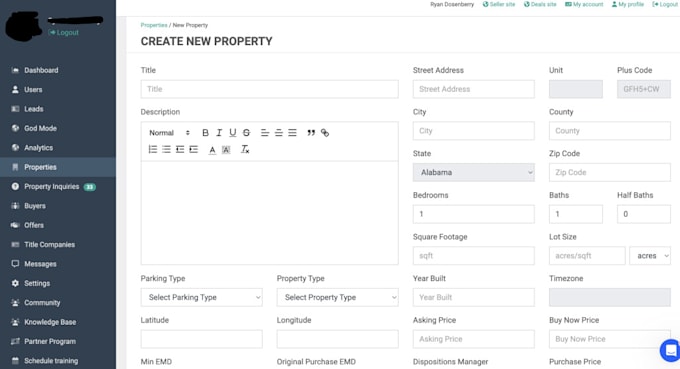Image resolution: width=680 pixels, height=369 pixels.
Task: Open the Normal heading style dropdown
Action: (x=169, y=133)
